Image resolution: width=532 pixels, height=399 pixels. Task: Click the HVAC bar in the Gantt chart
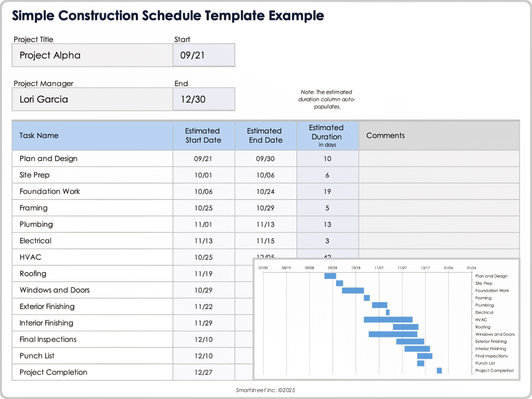388,320
